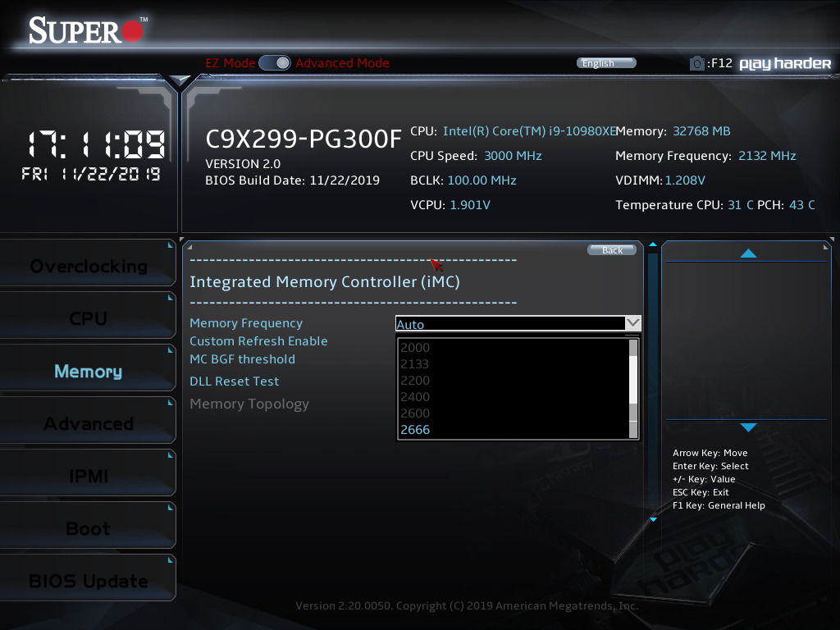
Task: Click the Supermicro logo
Action: coord(87,30)
